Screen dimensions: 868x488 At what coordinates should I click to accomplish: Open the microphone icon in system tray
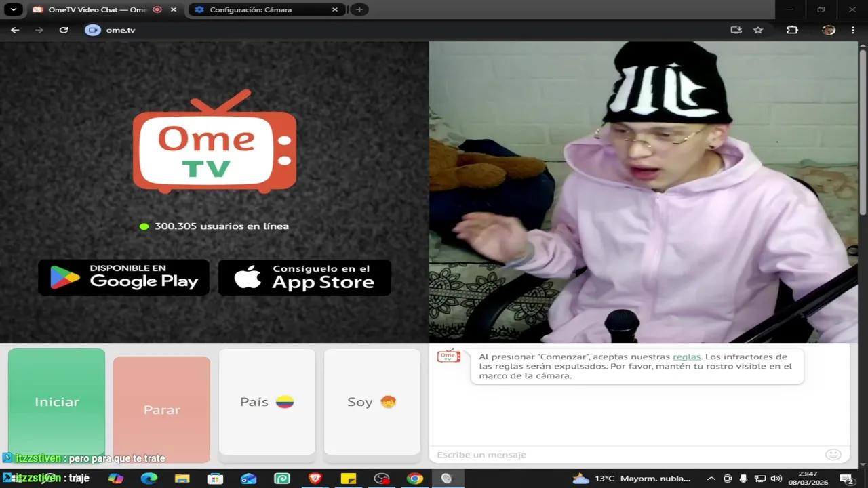(743, 479)
